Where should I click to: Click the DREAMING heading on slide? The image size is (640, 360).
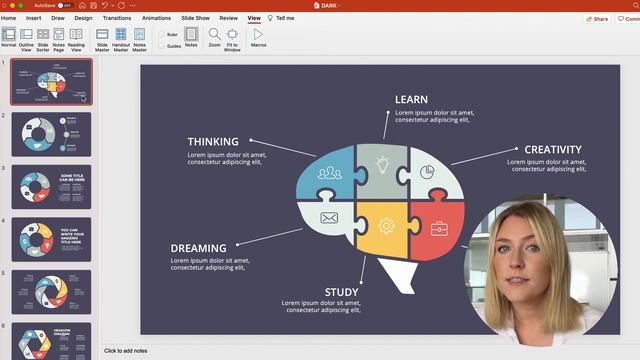click(x=198, y=248)
